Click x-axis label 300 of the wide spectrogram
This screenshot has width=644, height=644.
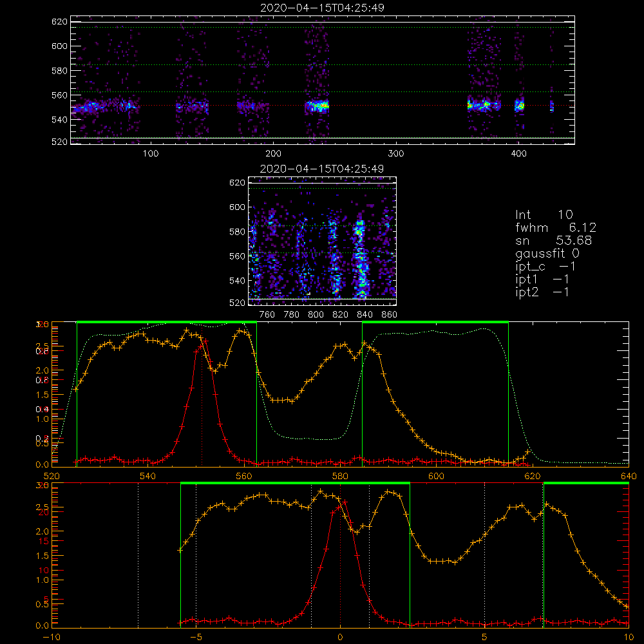tap(396, 154)
